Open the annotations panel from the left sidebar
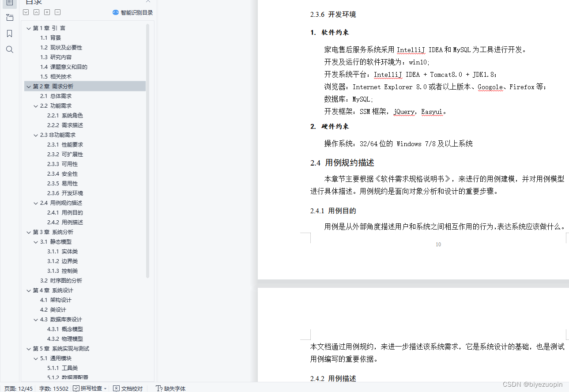 10,18
